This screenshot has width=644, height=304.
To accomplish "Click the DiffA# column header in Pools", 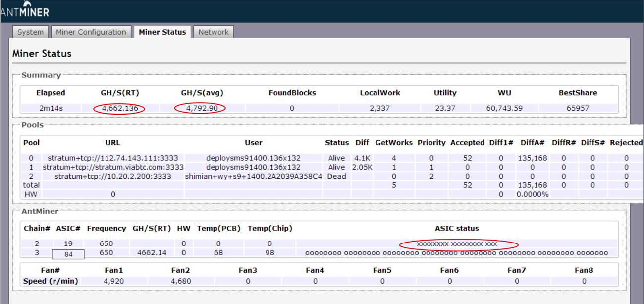I will pos(533,142).
